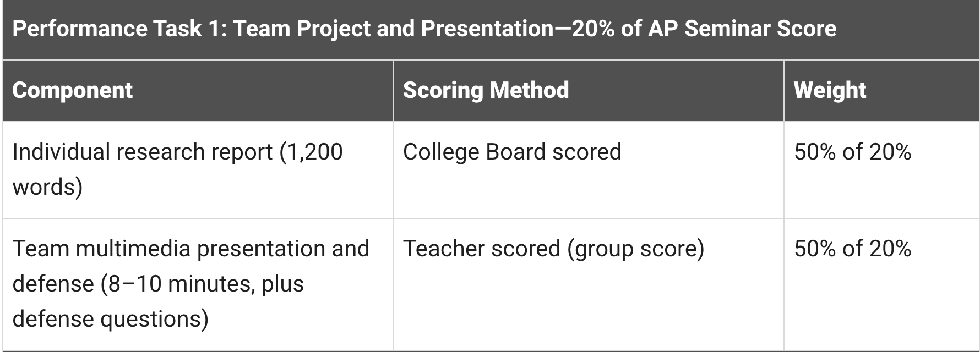
Task: Click the weight cell for Team multimedia presentation
Action: [852, 249]
